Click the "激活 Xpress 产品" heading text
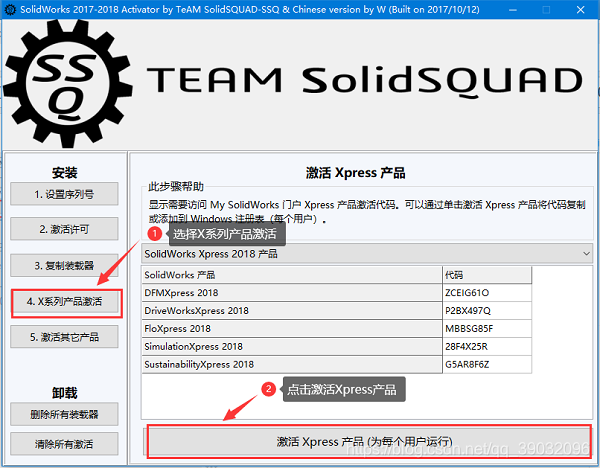The width and height of the screenshot is (600, 468). (x=355, y=173)
